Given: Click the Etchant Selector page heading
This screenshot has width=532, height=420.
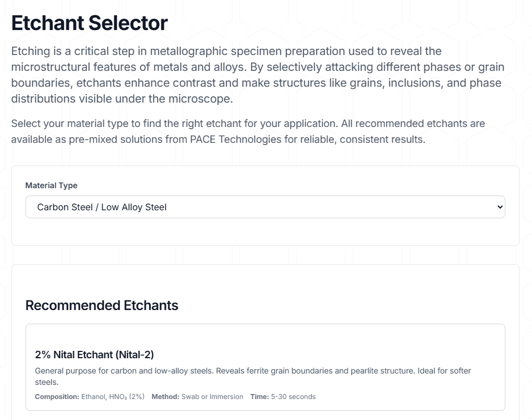Looking at the screenshot, I should (88, 23).
